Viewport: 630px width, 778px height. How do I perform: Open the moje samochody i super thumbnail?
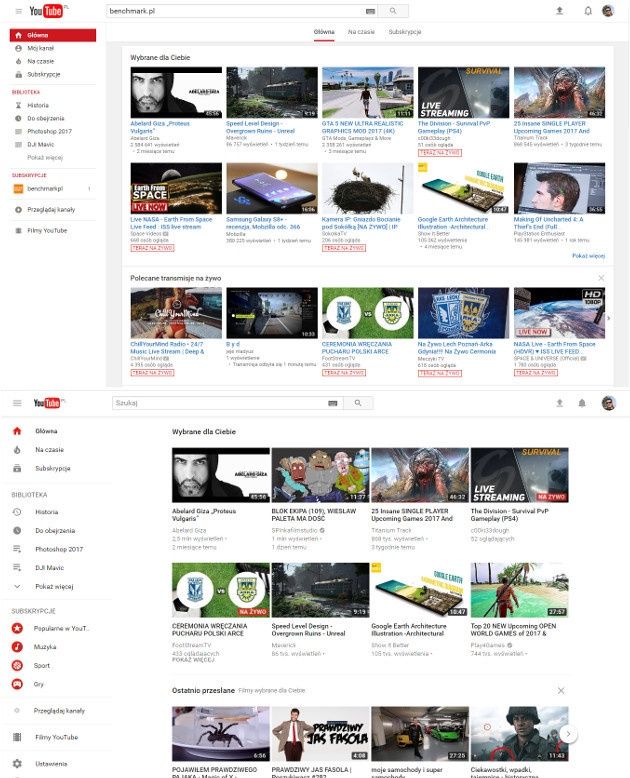click(x=420, y=733)
